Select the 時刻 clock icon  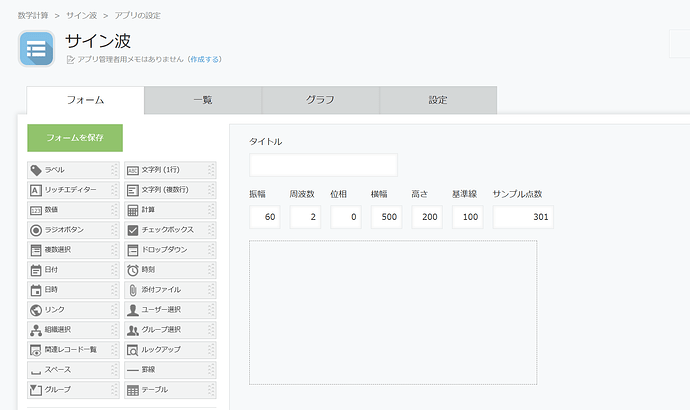(133, 270)
